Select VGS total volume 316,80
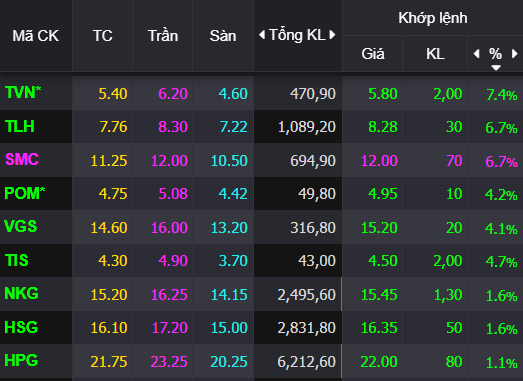The width and height of the screenshot is (523, 381). tap(313, 228)
